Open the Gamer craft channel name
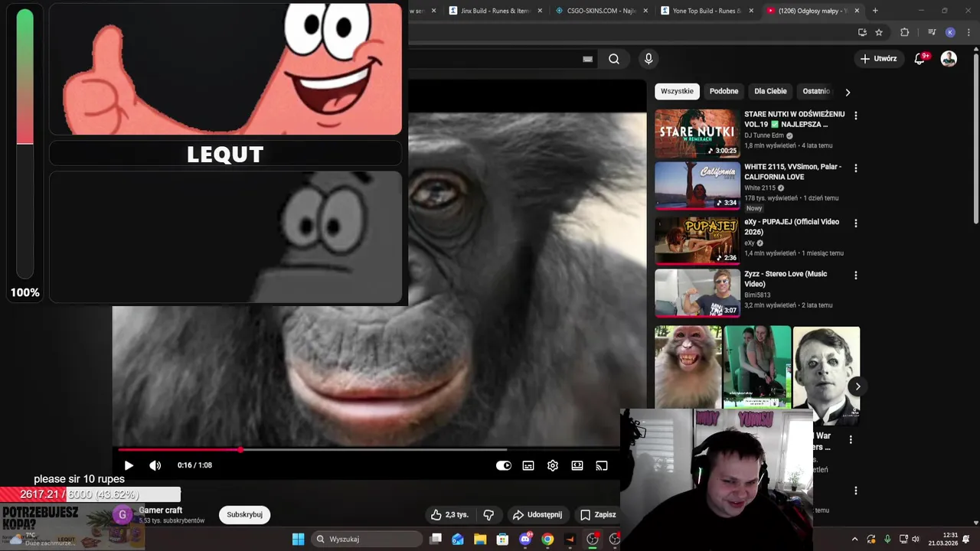The width and height of the screenshot is (980, 551). coord(161,510)
